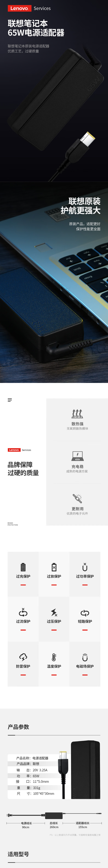Click the 无氧铜散热模块 description
Screen dimensions: 108x868
tap(77, 429)
